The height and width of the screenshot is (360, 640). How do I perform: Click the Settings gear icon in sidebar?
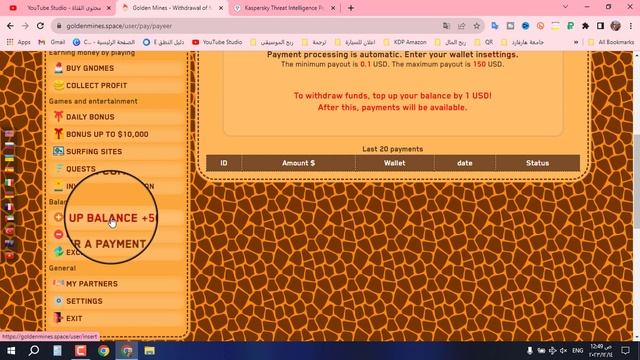click(58, 300)
